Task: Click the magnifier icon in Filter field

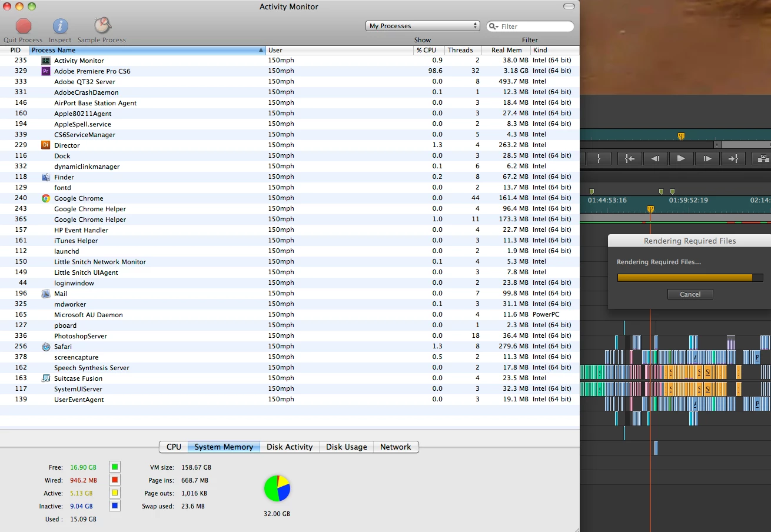Action: [494, 26]
